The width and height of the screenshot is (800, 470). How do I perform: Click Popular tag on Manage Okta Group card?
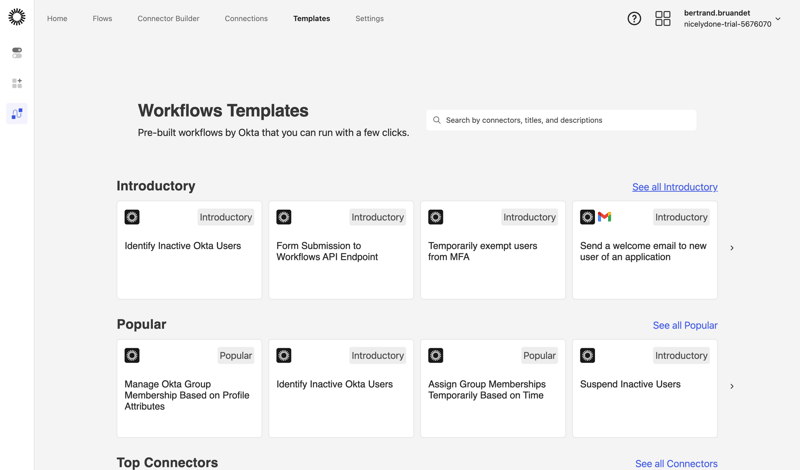tap(236, 355)
